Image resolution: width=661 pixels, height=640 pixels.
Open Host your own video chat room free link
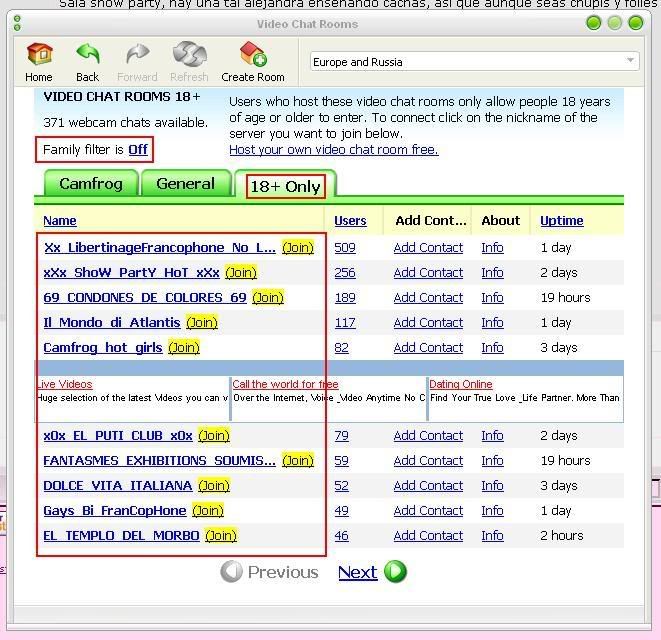coord(334,150)
